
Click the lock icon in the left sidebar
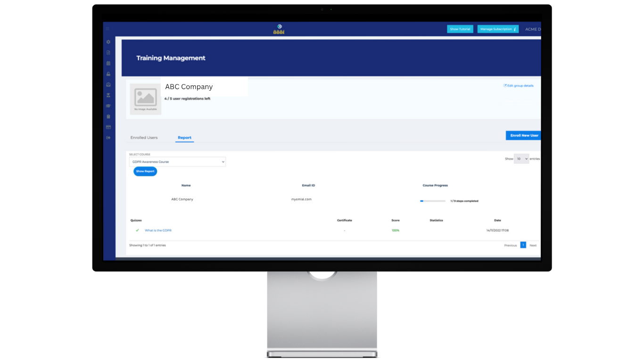tap(108, 74)
